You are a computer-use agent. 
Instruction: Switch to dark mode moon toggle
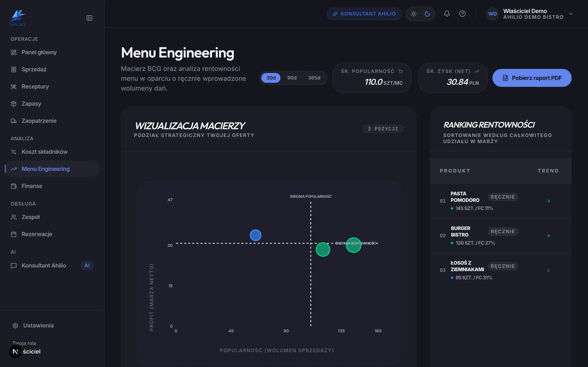(x=427, y=14)
